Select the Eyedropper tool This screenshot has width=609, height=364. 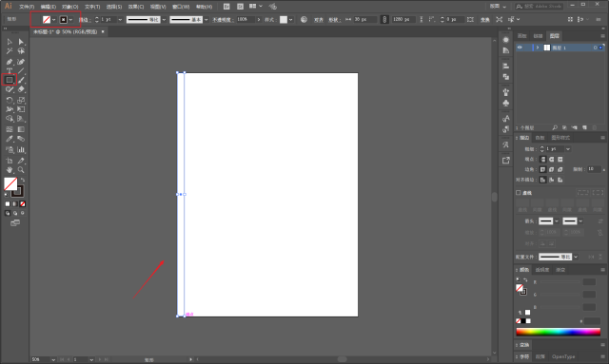point(10,139)
